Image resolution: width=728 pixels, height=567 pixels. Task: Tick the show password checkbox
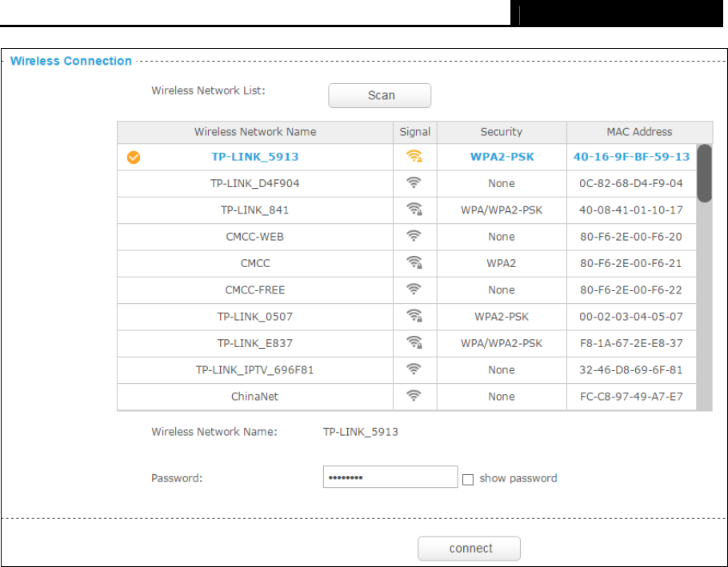coord(468,479)
